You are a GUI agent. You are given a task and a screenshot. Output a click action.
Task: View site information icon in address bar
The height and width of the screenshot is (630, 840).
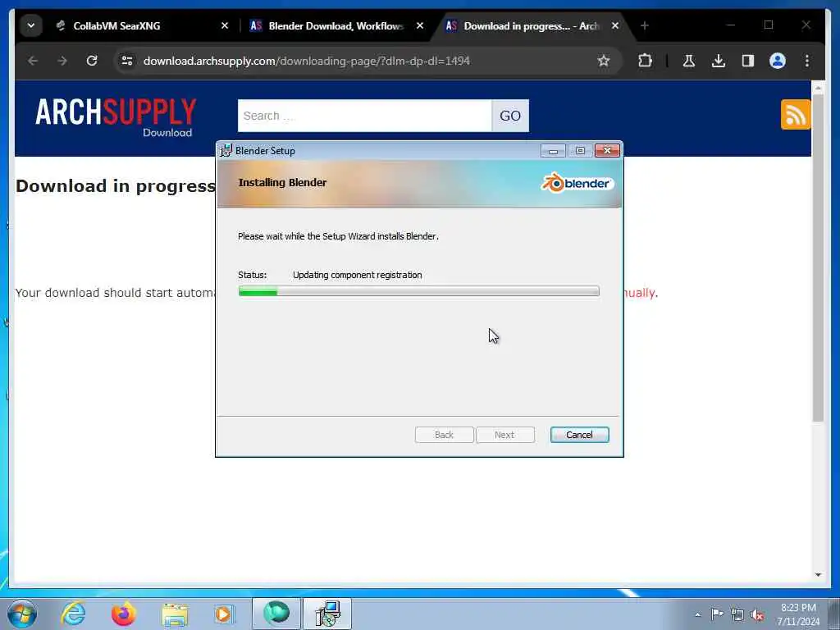point(127,61)
